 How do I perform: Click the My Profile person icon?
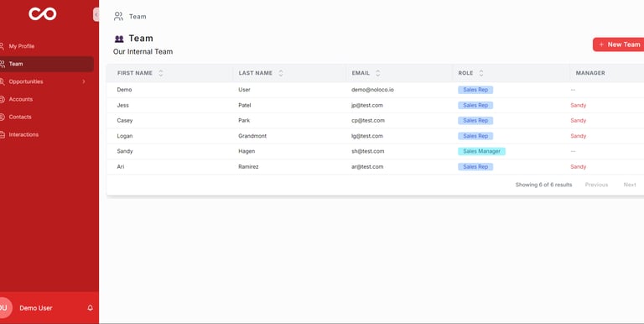click(2, 46)
